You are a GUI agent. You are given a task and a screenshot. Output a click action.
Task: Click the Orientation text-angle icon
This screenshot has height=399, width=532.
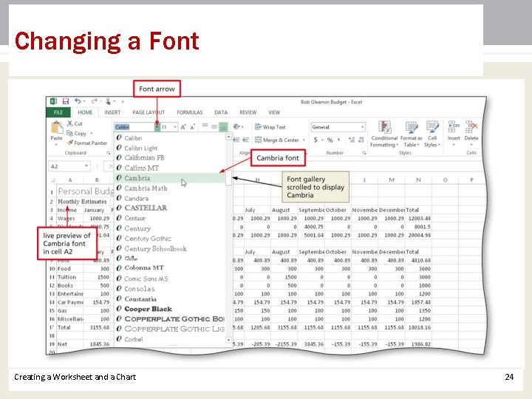(237, 127)
